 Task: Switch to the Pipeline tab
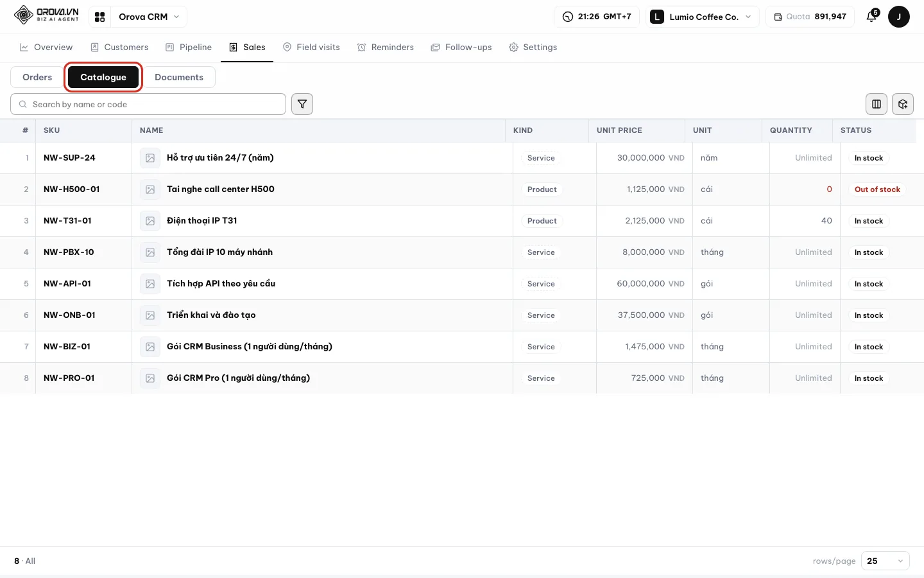coord(189,48)
